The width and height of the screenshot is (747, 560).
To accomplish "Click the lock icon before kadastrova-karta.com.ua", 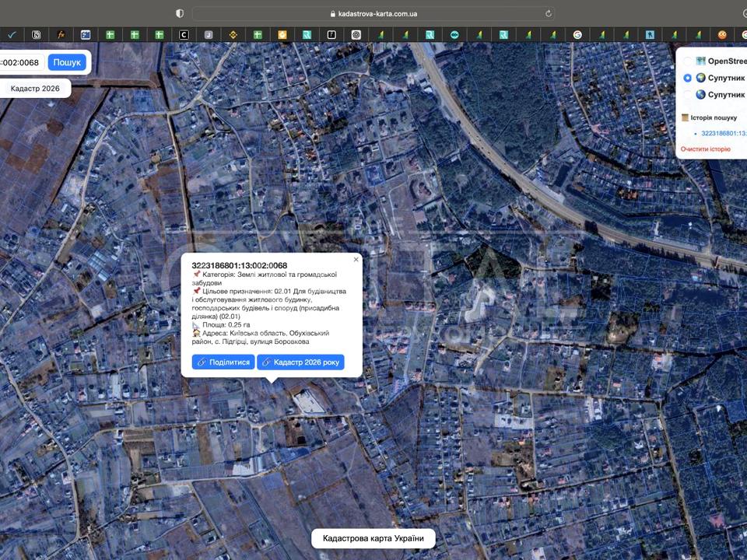I will 333,14.
